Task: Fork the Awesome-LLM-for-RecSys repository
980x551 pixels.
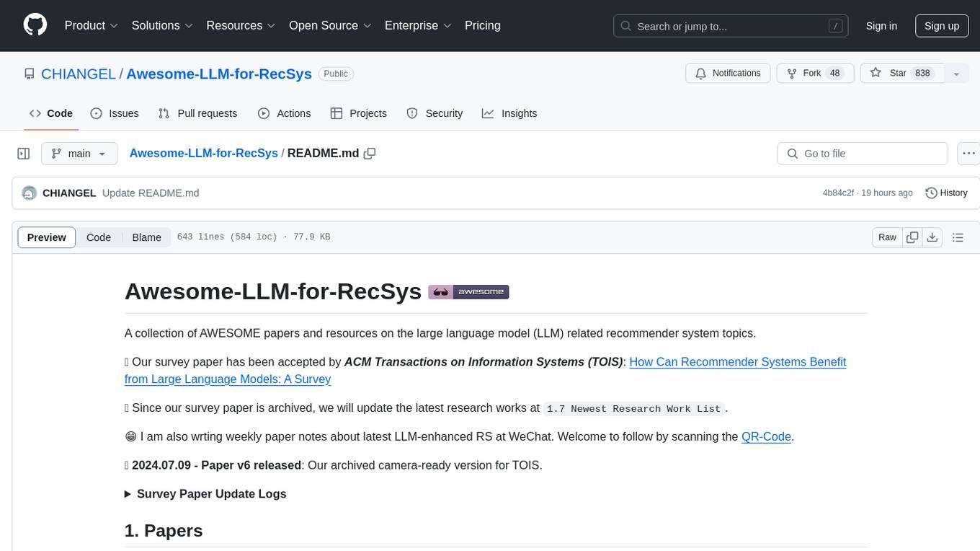Action: click(816, 74)
